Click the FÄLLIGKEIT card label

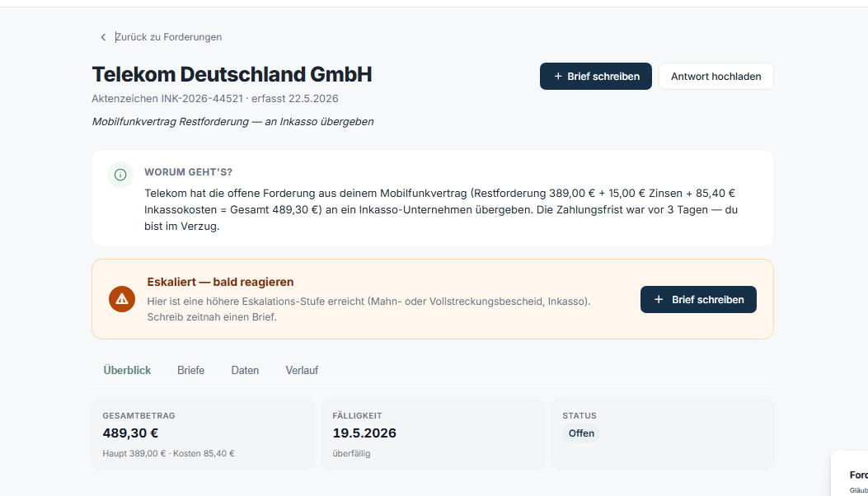tap(358, 416)
